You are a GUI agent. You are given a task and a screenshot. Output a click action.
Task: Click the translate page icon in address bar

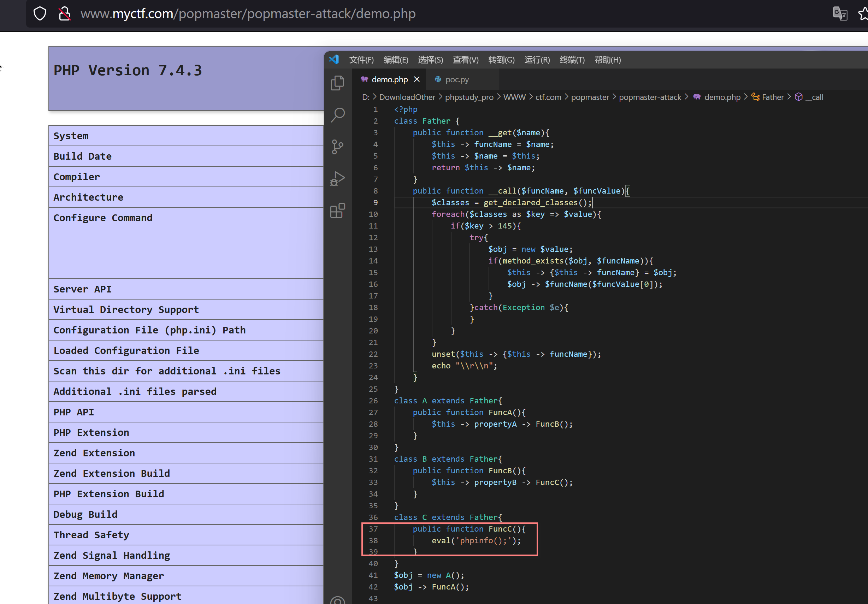coord(840,14)
